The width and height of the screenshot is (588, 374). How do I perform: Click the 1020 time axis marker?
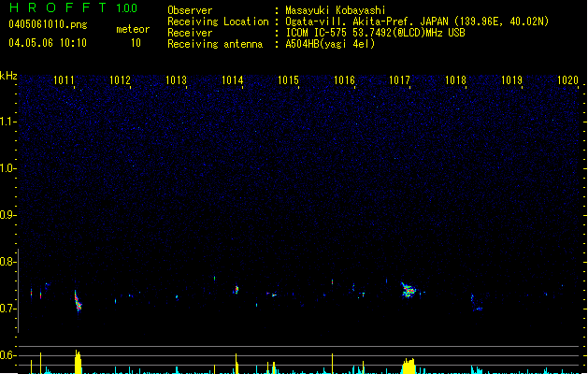pos(567,80)
